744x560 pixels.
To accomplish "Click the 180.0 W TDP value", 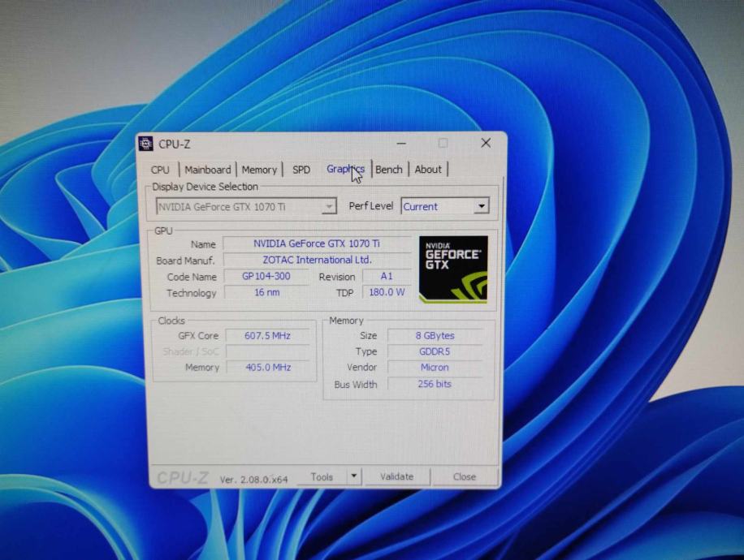I will [387, 292].
